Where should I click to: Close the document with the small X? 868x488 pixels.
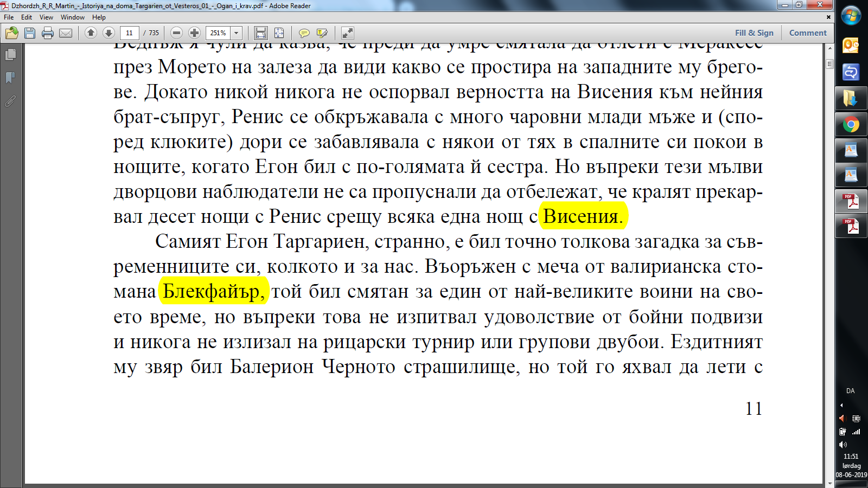[828, 17]
